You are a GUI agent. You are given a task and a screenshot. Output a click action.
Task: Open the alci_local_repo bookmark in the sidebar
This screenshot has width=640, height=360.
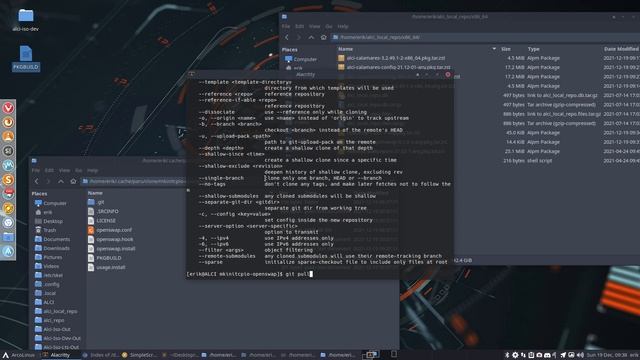(x=56, y=311)
